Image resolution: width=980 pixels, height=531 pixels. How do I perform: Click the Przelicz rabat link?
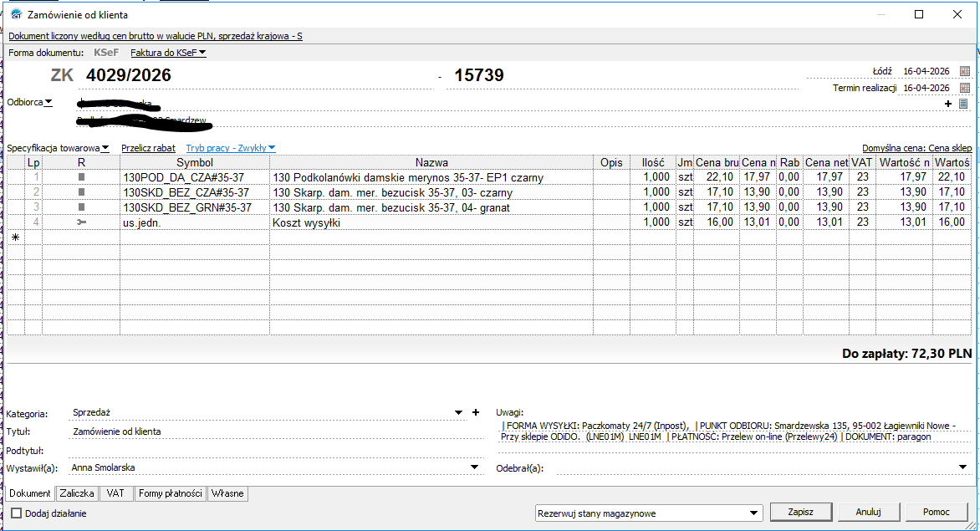pyautogui.click(x=148, y=148)
